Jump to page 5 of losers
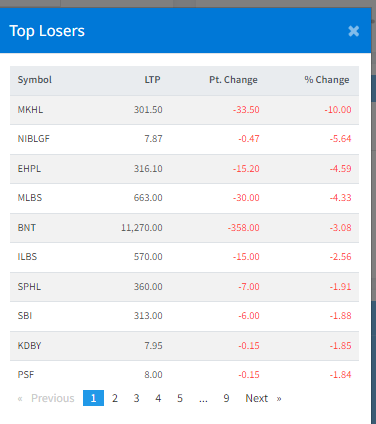This screenshot has height=424, width=376. (x=180, y=398)
